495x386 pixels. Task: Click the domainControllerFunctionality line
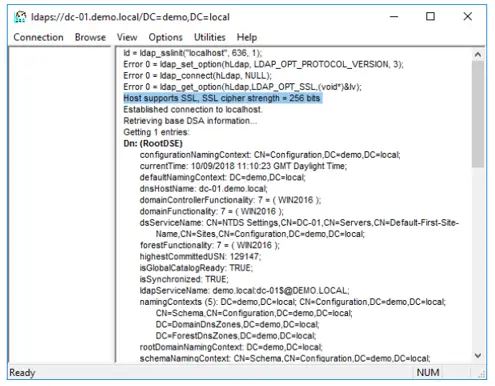[230, 200]
